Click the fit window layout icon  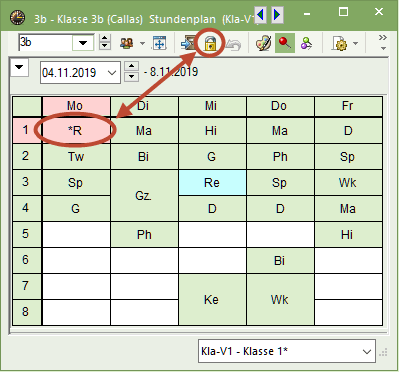pyautogui.click(x=159, y=43)
